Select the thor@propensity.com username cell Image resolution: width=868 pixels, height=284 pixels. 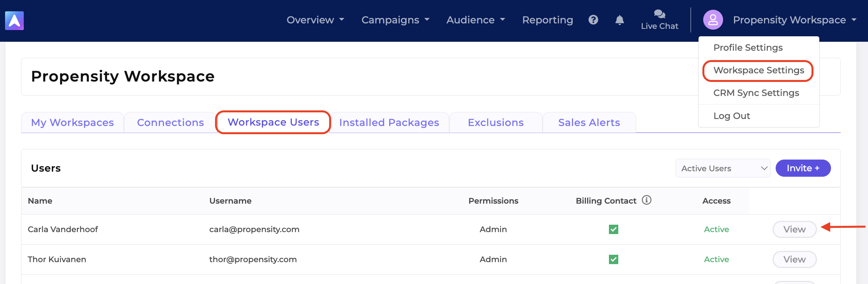253,259
